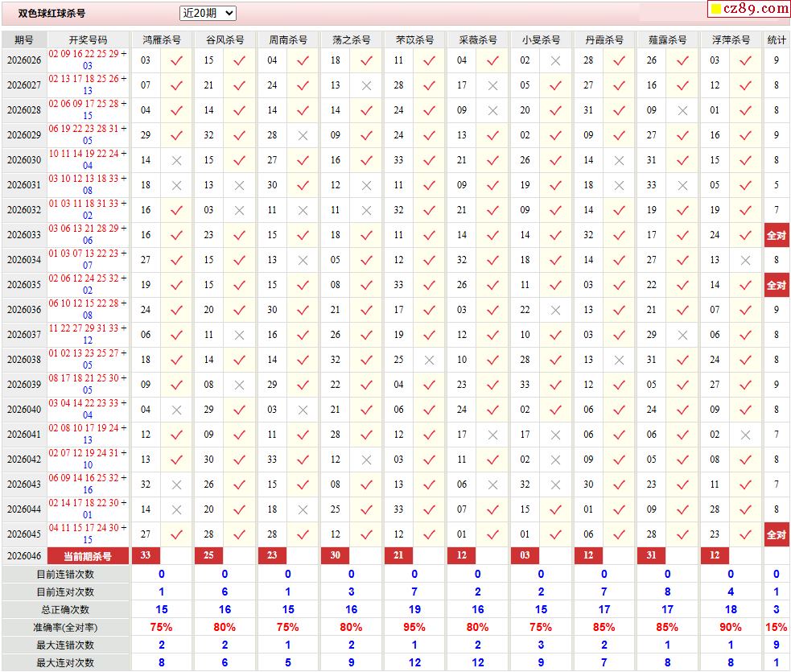Click the winning numbers for period 2026040
Viewport: 791px width, 672px height.
click(88, 409)
